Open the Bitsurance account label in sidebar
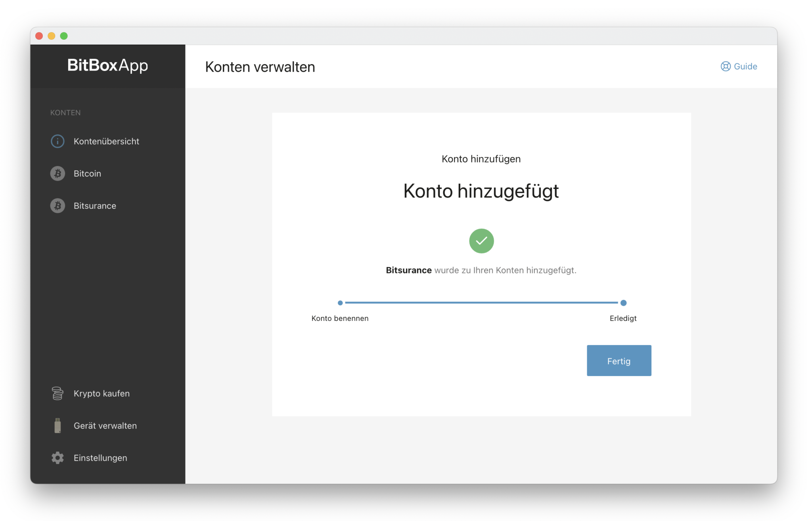The width and height of the screenshot is (812, 521). point(95,206)
